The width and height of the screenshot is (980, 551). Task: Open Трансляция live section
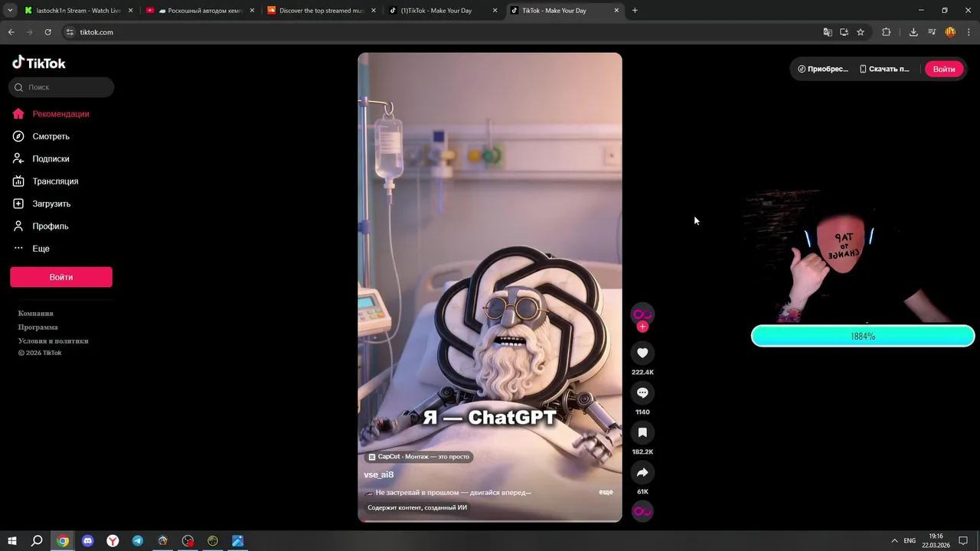45,181
